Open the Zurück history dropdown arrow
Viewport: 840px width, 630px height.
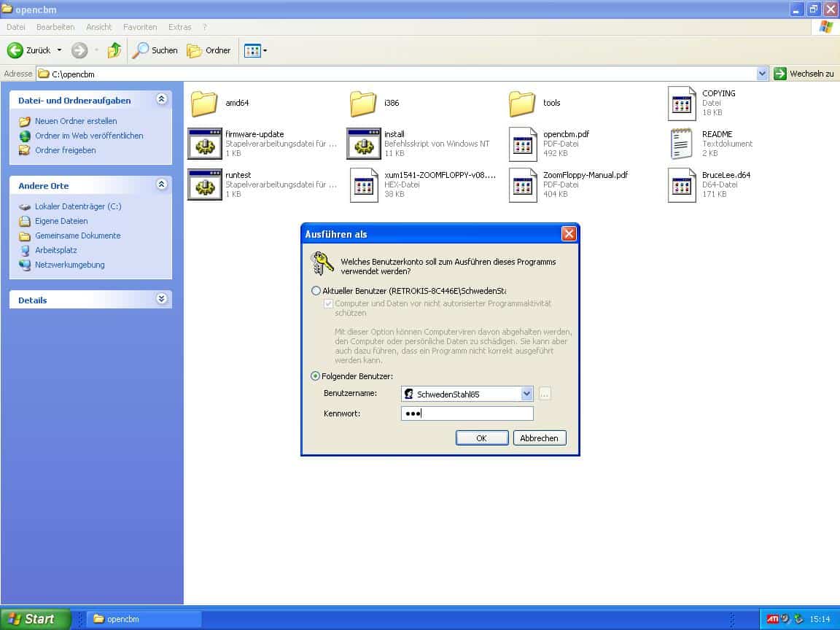tap(60, 50)
